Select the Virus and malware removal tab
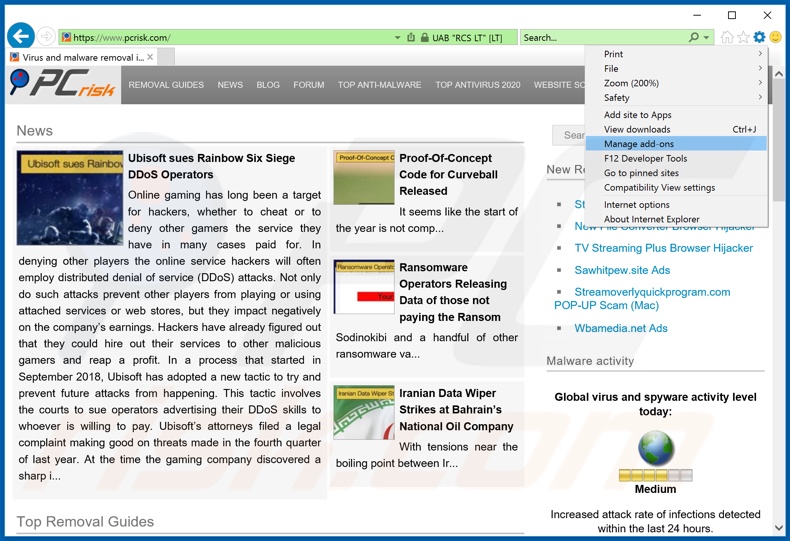 click(x=81, y=57)
